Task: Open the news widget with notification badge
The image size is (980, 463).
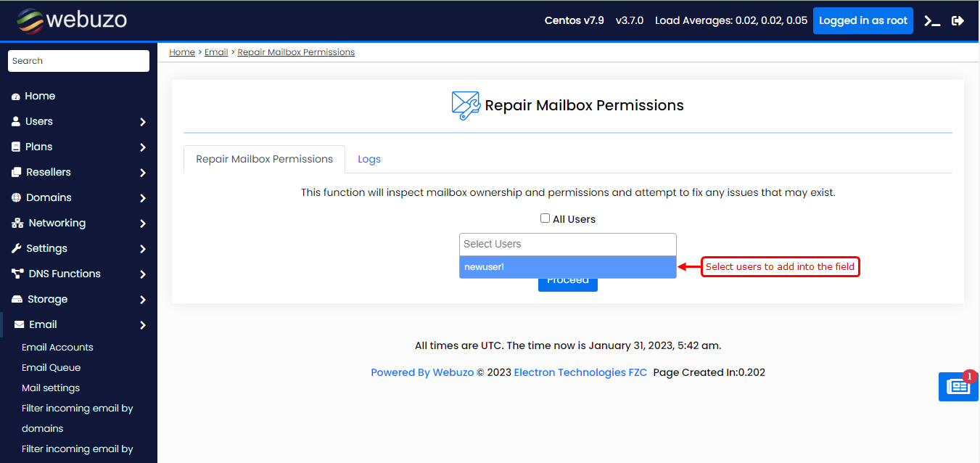Action: 958,387
